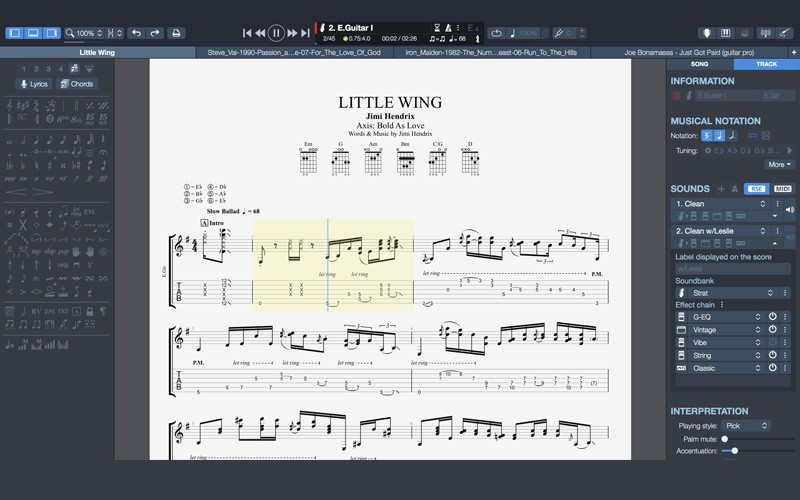Screen dimensions: 800x500
Task: Open the Chords button
Action: [77, 84]
